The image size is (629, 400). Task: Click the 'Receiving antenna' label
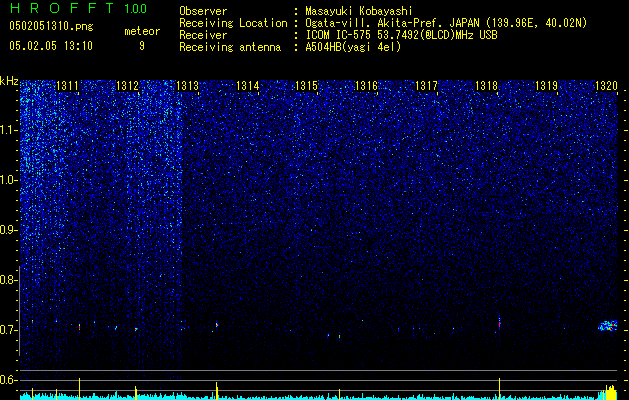(x=230, y=47)
